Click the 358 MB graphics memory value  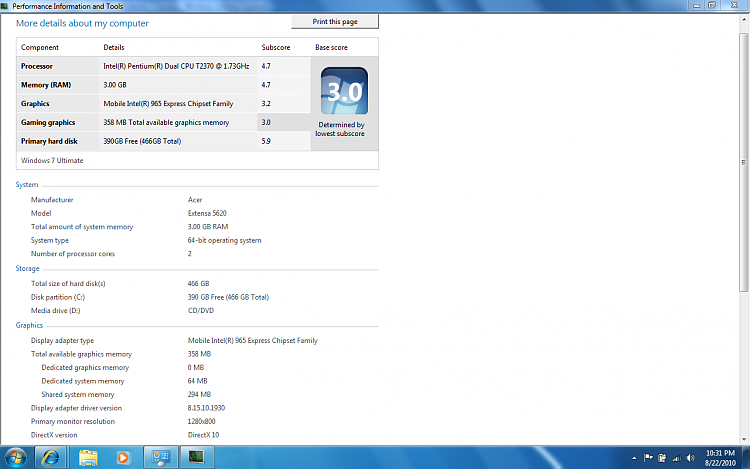click(x=199, y=354)
